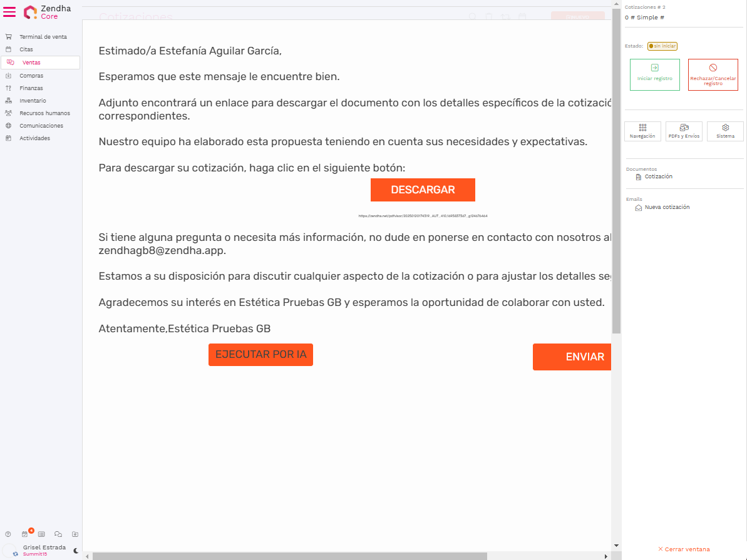Screen dimensions: 747x560
Task: Toggle dark mode with moon icon
Action: (76, 551)
